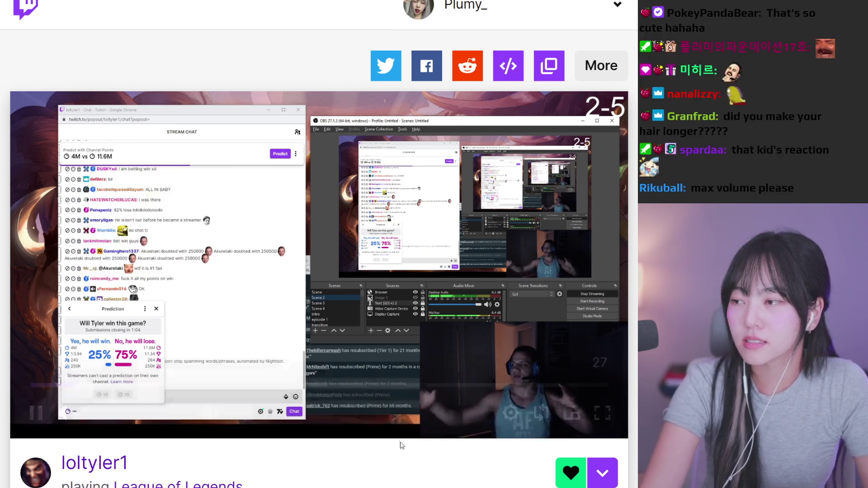Open the loltyler1 channel link

click(94, 463)
